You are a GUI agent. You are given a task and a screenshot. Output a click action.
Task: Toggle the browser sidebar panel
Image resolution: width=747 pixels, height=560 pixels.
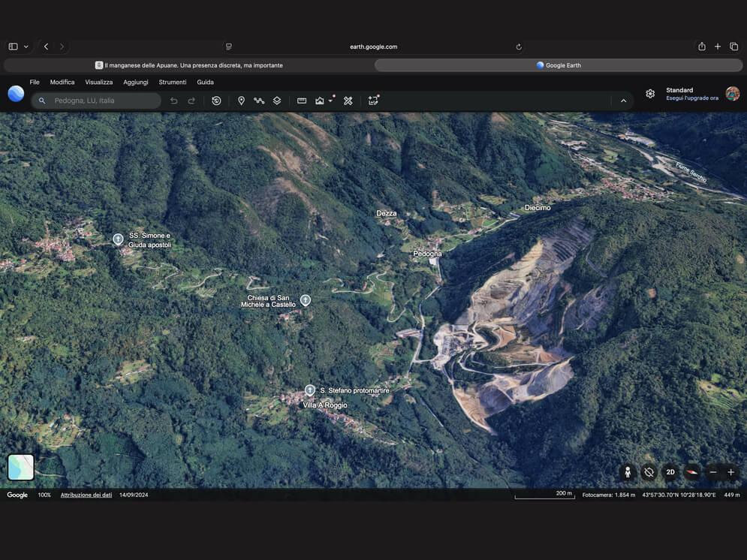(14, 47)
